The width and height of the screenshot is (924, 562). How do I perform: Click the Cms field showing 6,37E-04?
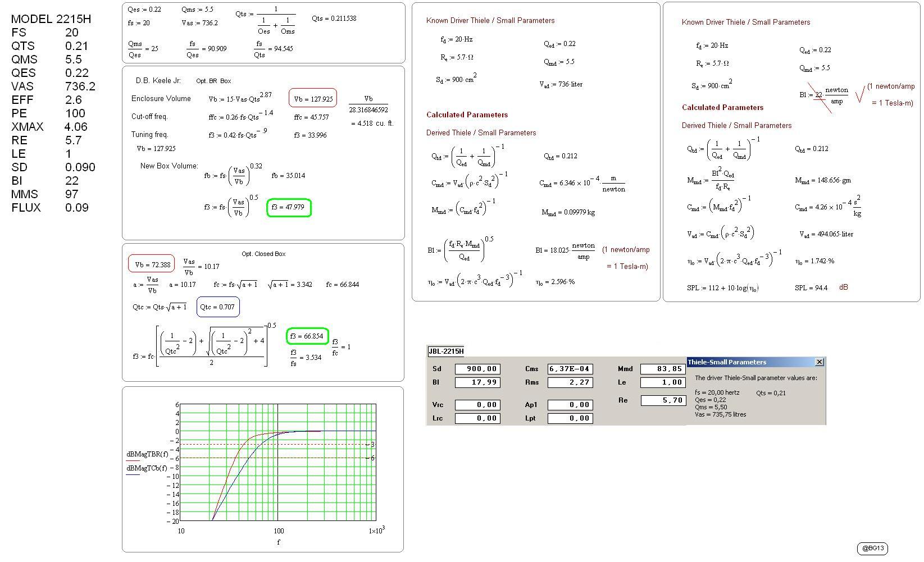570,369
